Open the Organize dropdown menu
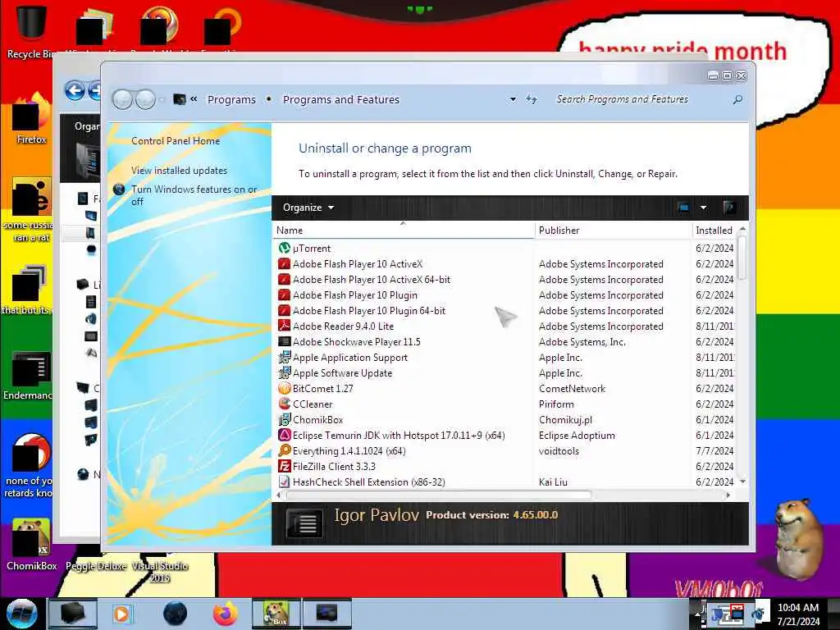Image resolution: width=840 pixels, height=630 pixels. 308,208
